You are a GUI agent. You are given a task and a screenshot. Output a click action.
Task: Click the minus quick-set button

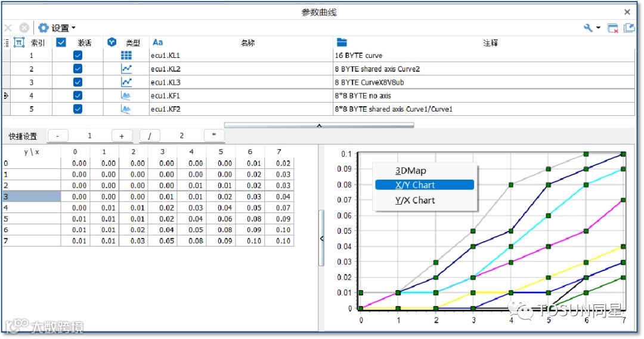tap(57, 135)
